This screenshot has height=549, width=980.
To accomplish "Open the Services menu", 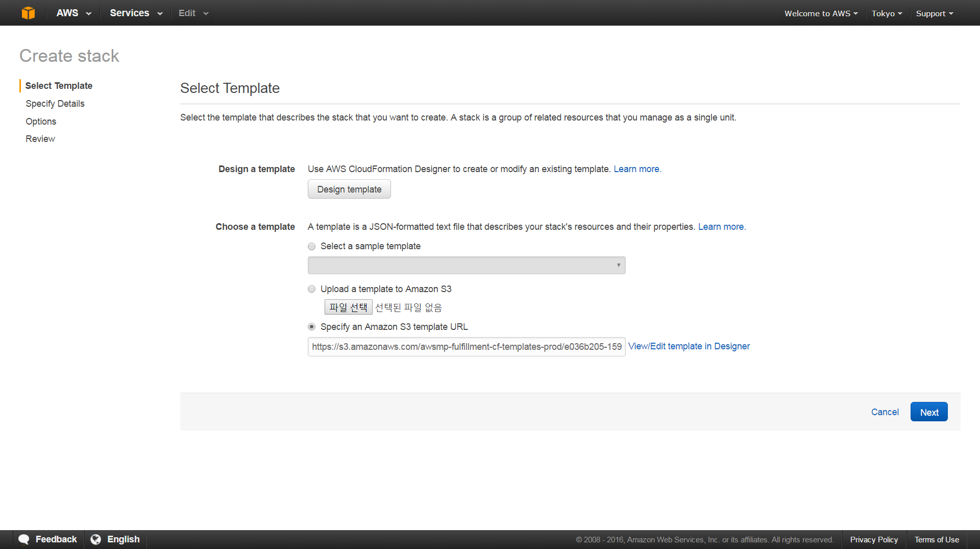I will [136, 13].
